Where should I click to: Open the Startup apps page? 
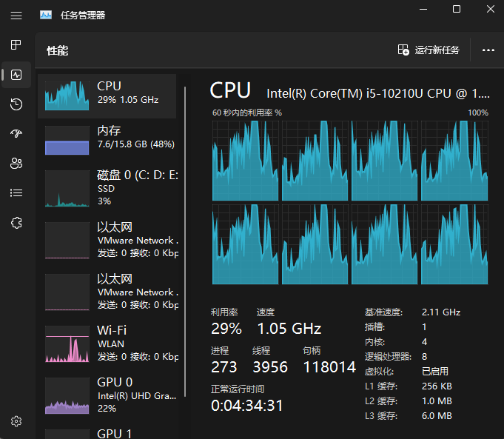point(16,133)
